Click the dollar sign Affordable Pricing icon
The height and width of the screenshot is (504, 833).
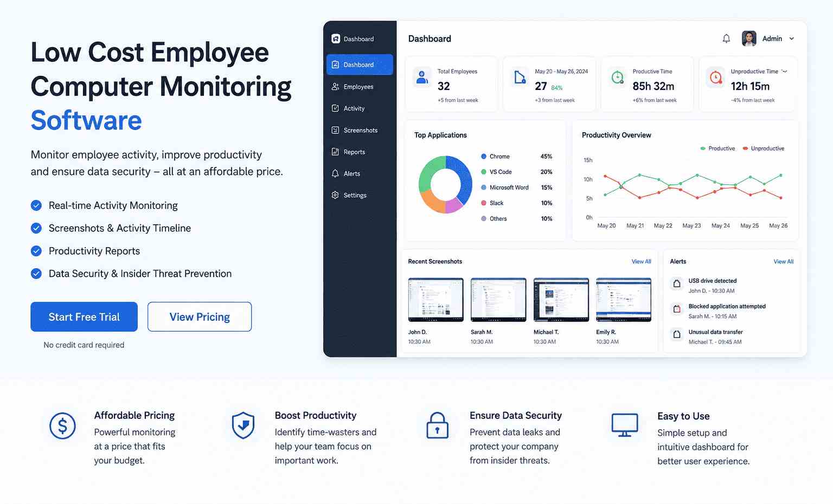pyautogui.click(x=62, y=426)
